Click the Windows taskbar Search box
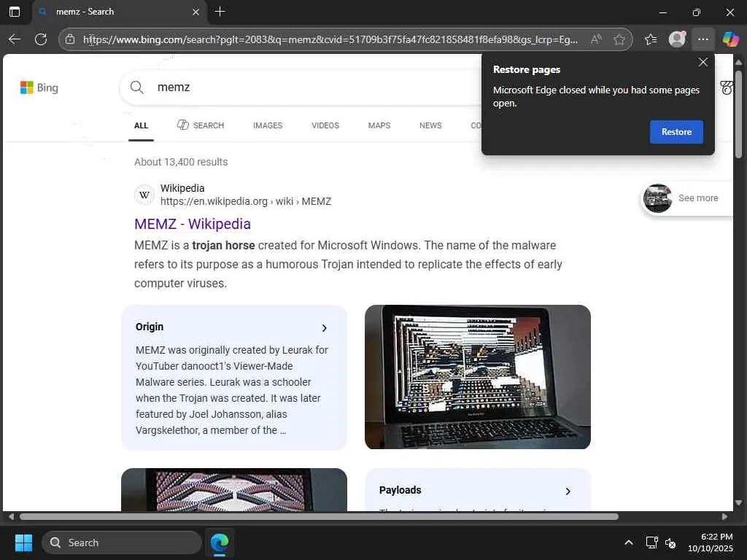 pyautogui.click(x=122, y=542)
